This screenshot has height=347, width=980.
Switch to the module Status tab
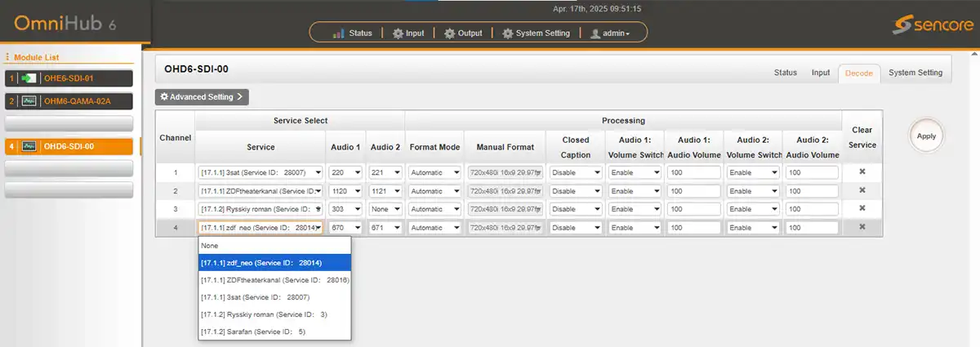click(785, 73)
